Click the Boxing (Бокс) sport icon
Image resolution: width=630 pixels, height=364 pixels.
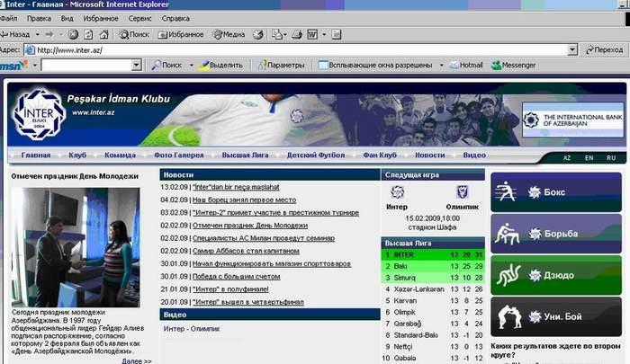click(x=506, y=191)
